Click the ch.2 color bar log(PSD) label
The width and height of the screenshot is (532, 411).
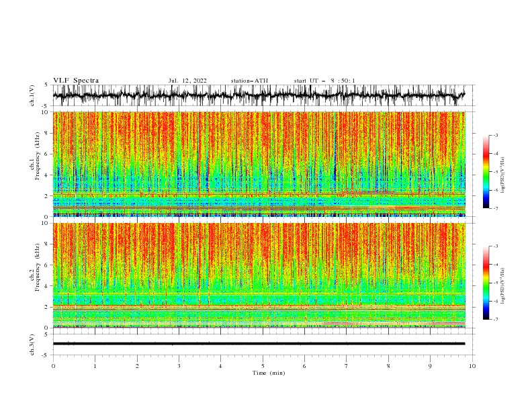click(x=503, y=286)
